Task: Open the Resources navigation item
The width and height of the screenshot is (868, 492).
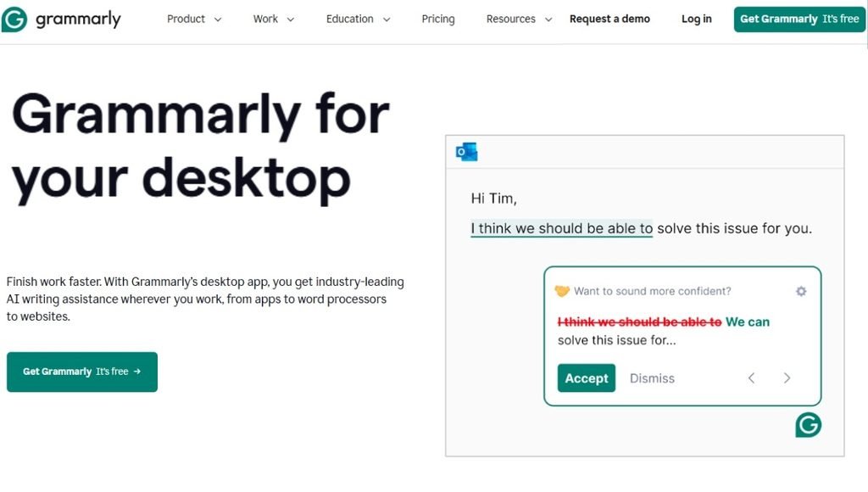Action: click(x=511, y=19)
